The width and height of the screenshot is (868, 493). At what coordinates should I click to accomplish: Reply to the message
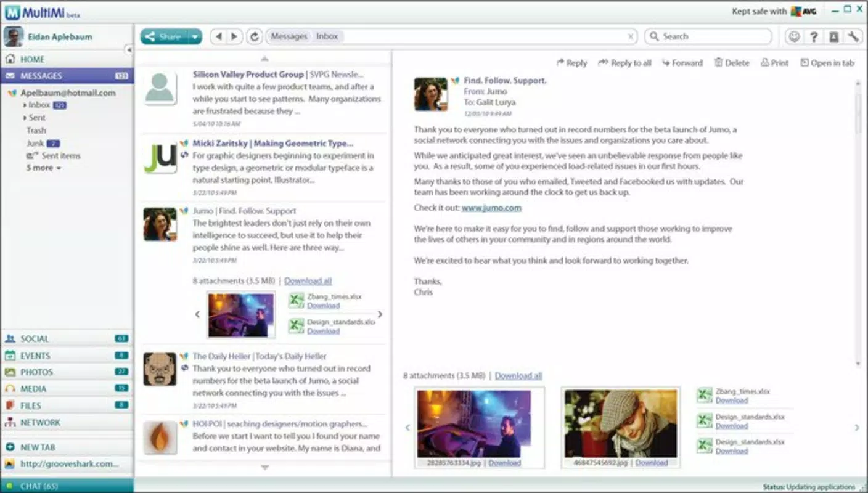571,63
